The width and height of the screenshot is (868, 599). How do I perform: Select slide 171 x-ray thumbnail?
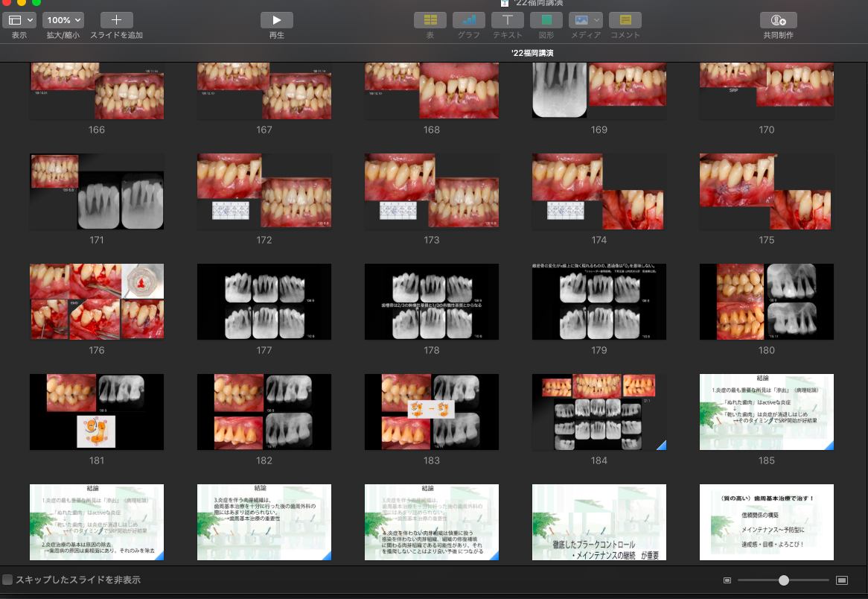(x=97, y=191)
